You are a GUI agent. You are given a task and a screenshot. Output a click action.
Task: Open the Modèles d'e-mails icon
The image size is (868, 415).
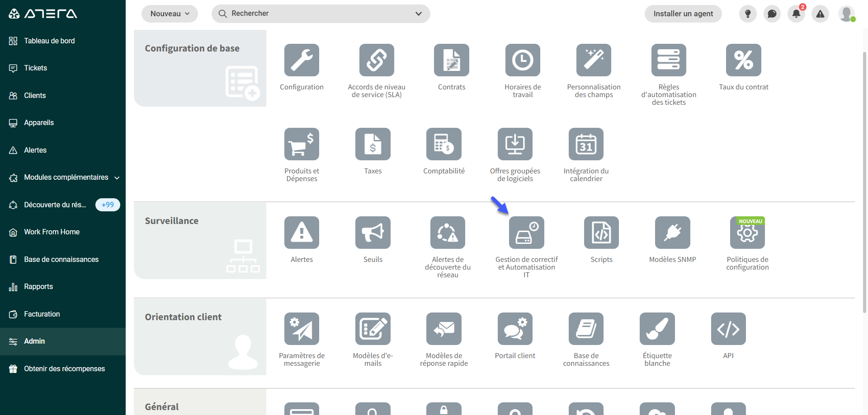pyautogui.click(x=373, y=329)
